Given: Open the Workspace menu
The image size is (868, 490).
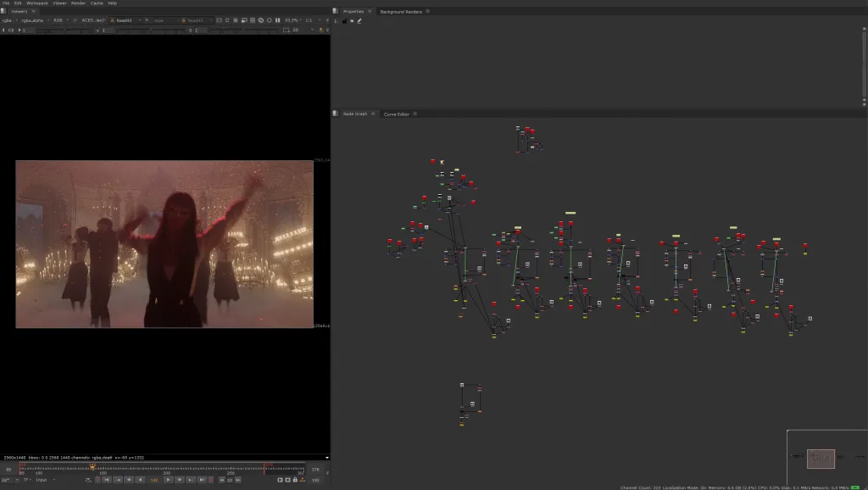Looking at the screenshot, I should click(x=37, y=3).
